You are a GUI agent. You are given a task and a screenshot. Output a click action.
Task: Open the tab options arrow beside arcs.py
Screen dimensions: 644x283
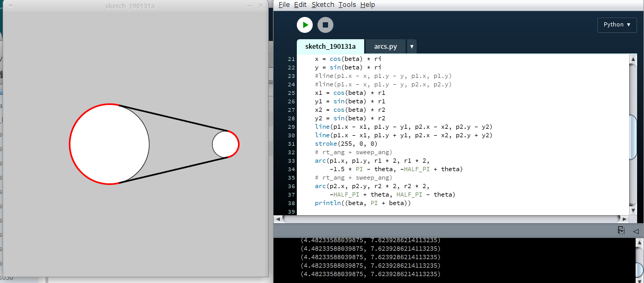click(411, 47)
